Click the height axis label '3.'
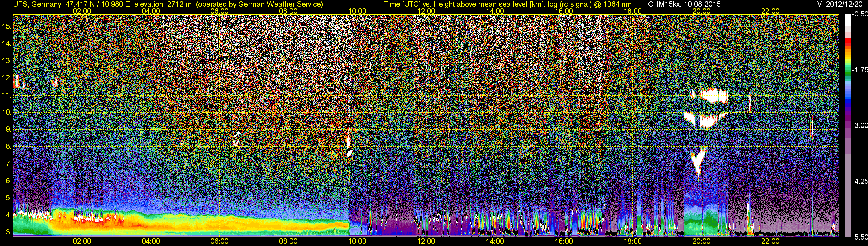This screenshot has width=868, height=246. pyautogui.click(x=8, y=232)
